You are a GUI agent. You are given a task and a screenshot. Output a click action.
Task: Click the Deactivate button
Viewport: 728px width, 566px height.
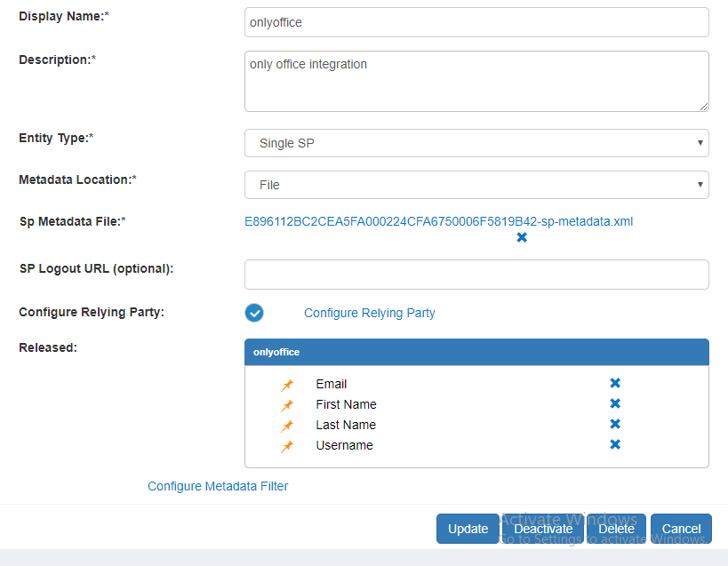coord(543,529)
